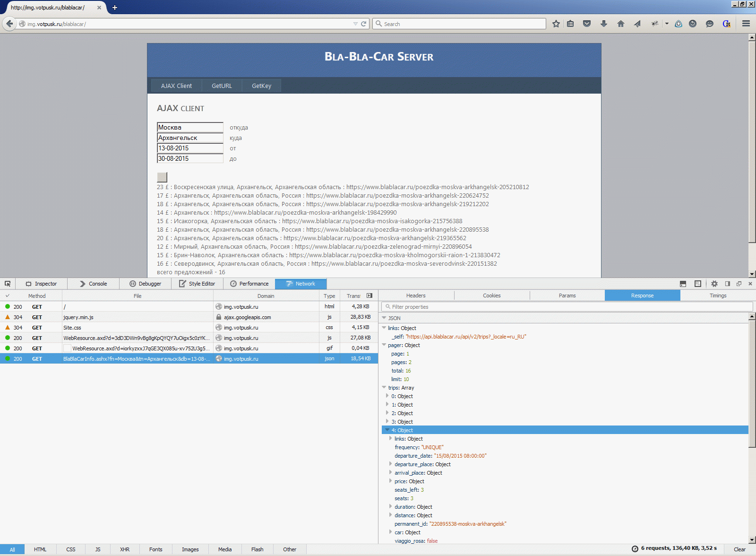Viewport: 756px width, 556px height.
Task: Open the Firefox hamburger menu
Action: click(746, 24)
